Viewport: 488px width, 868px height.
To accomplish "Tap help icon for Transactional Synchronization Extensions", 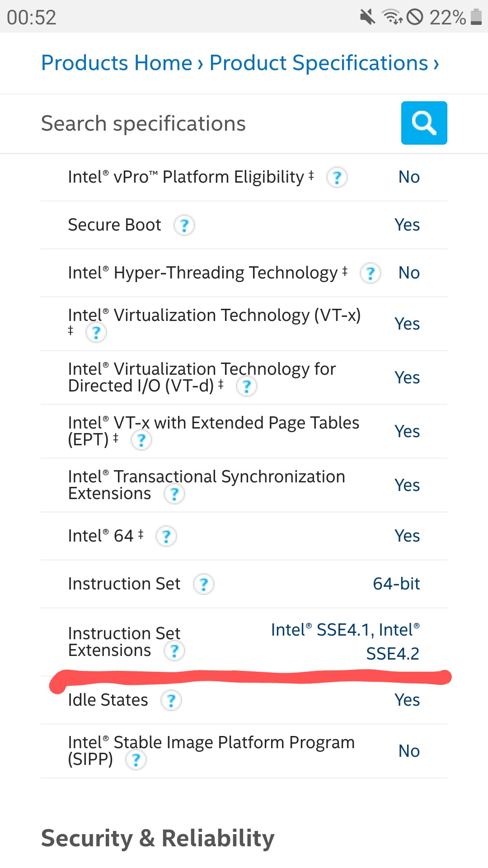I will (x=174, y=494).
